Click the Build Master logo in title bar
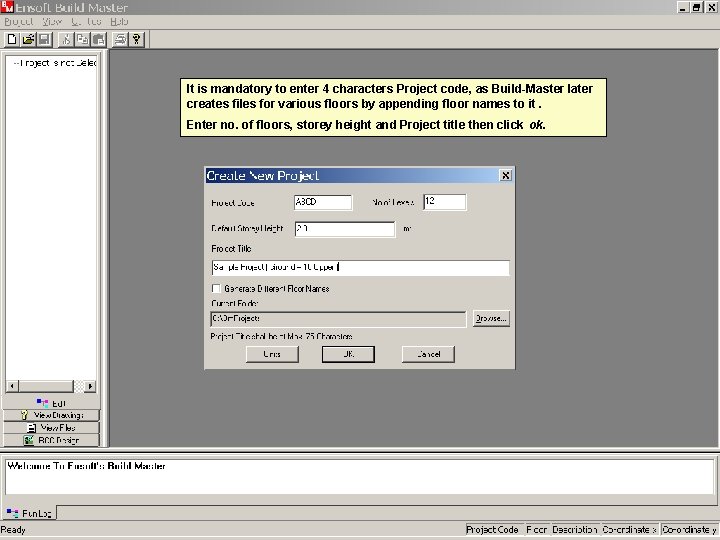This screenshot has height=540, width=720. 7,6
